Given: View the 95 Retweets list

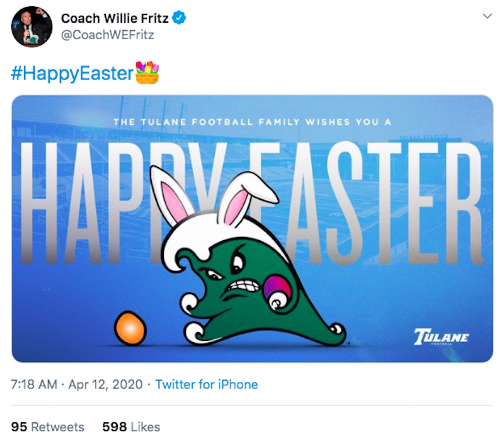Looking at the screenshot, I should (x=48, y=427).
